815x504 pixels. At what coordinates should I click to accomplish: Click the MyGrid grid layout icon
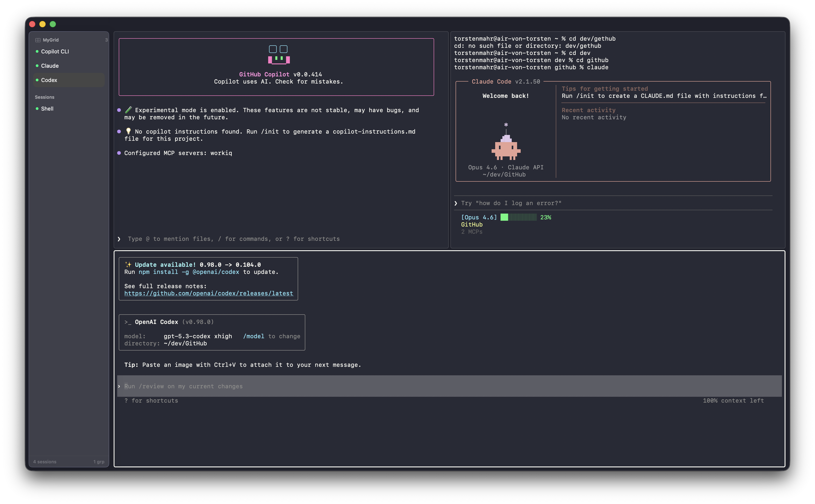coord(38,40)
